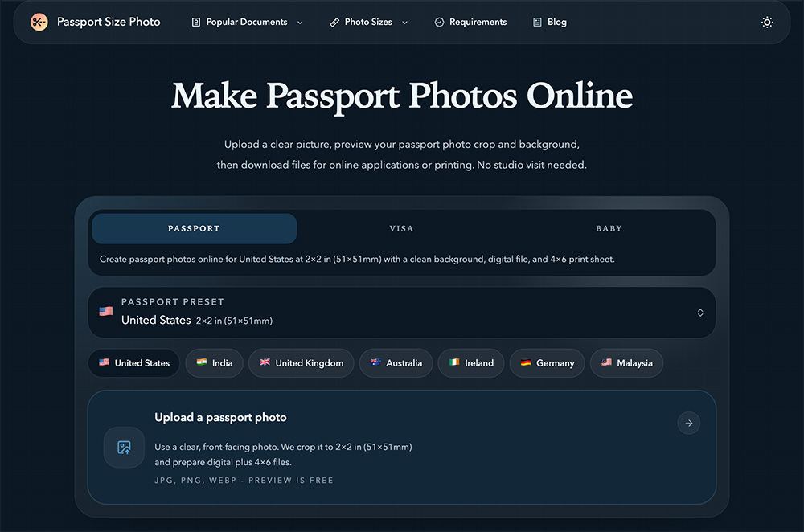
Task: Click the US flag in Passport Preset
Action: (106, 311)
